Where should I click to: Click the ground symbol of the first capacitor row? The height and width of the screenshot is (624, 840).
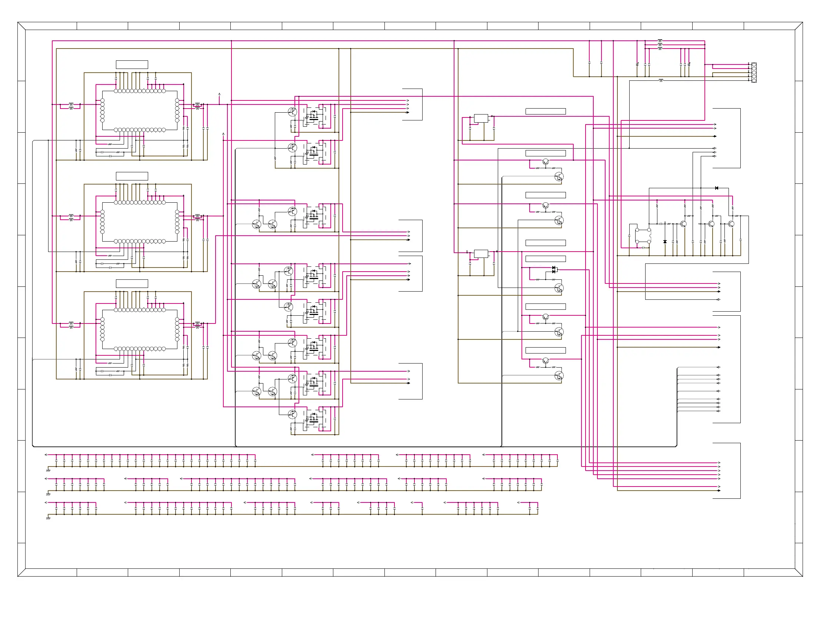(x=48, y=470)
